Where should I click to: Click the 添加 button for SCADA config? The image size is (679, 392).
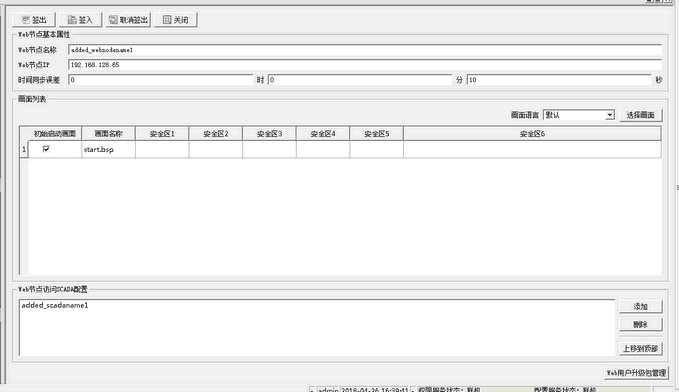(x=640, y=306)
